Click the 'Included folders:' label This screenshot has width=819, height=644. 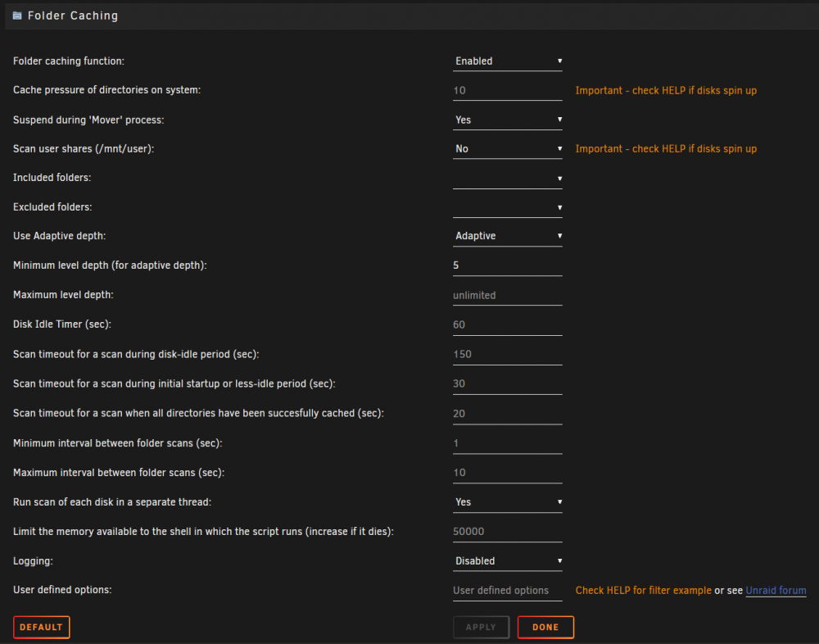52,179
